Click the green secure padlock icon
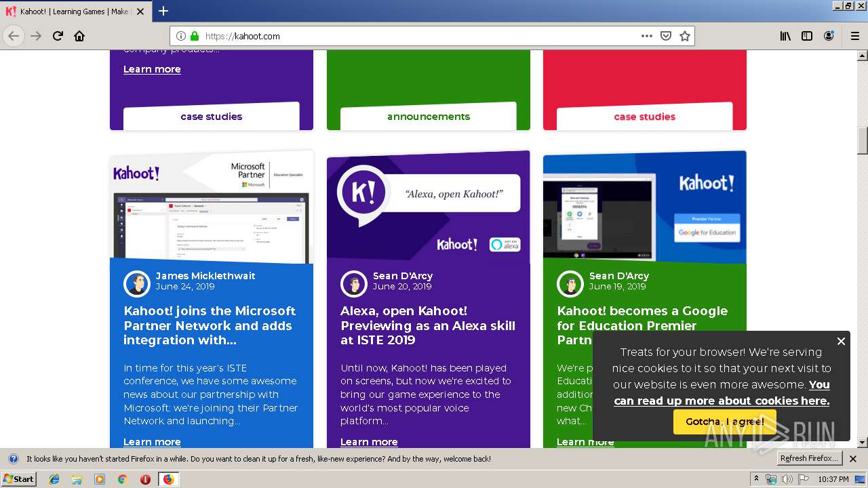The width and height of the screenshot is (868, 488). pos(195,36)
